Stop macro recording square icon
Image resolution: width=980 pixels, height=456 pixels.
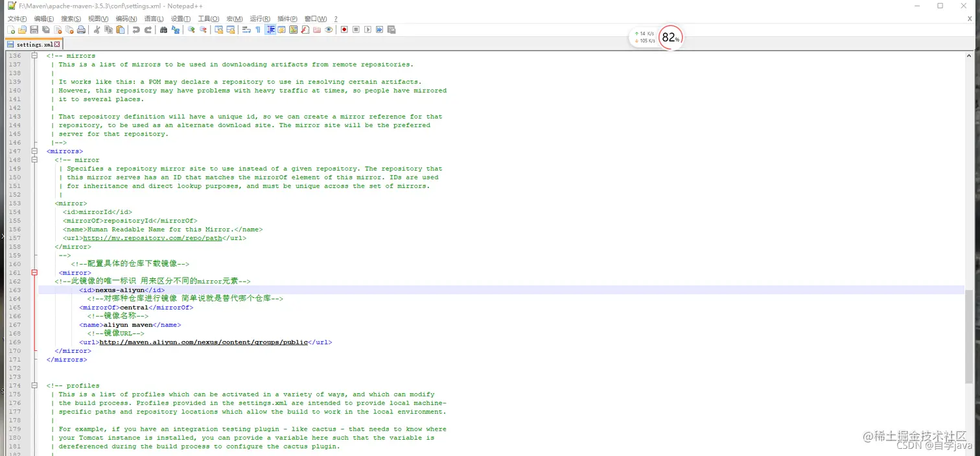tap(356, 29)
